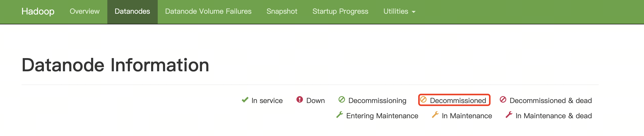The height and width of the screenshot is (136, 644).
Task: Click the red Down exclamation icon
Action: [299, 99]
